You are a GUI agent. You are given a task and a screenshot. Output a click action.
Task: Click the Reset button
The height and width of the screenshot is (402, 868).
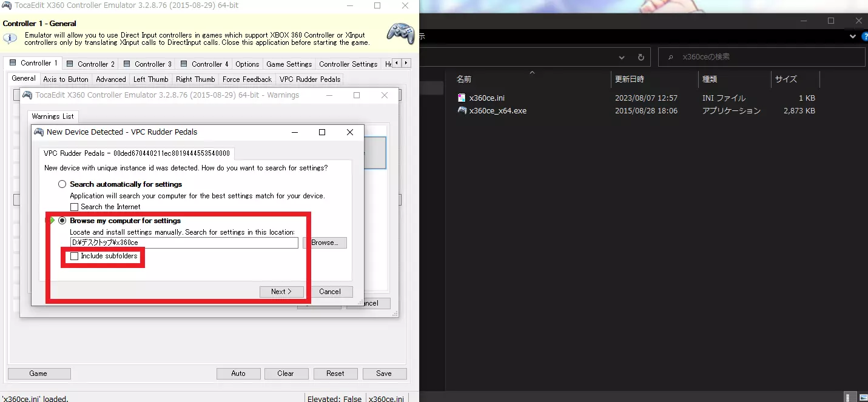[335, 374]
